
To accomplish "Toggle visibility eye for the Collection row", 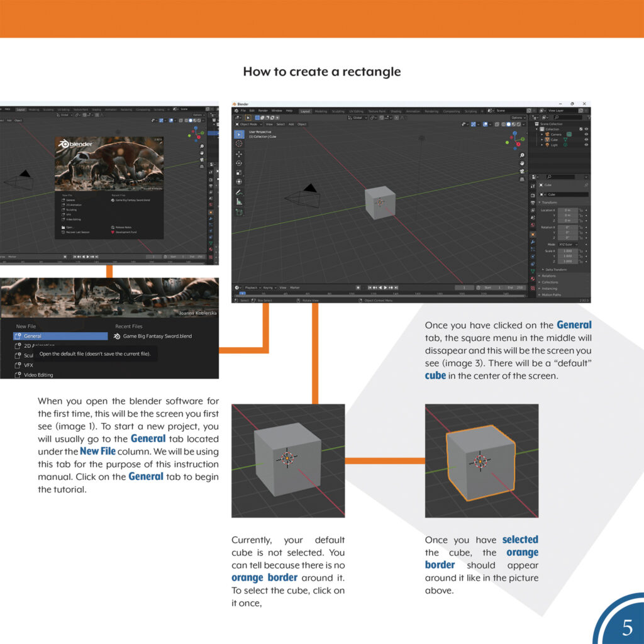I will pos(586,129).
